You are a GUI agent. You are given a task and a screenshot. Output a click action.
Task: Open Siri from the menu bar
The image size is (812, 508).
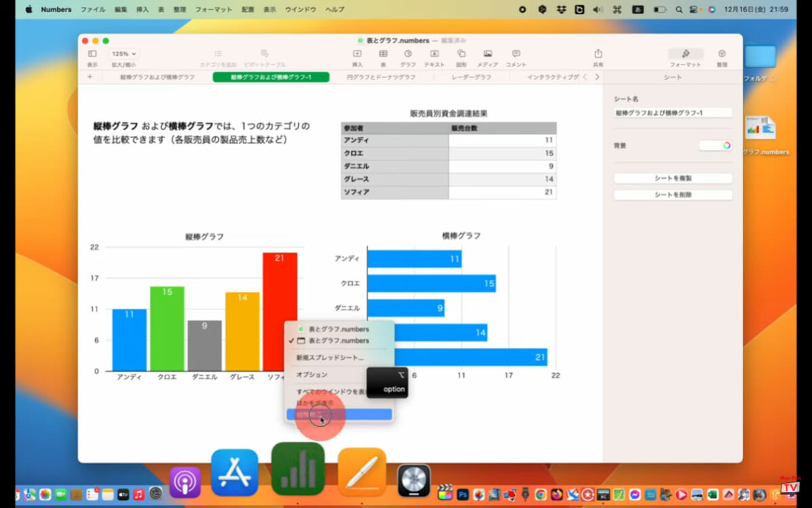click(x=711, y=9)
